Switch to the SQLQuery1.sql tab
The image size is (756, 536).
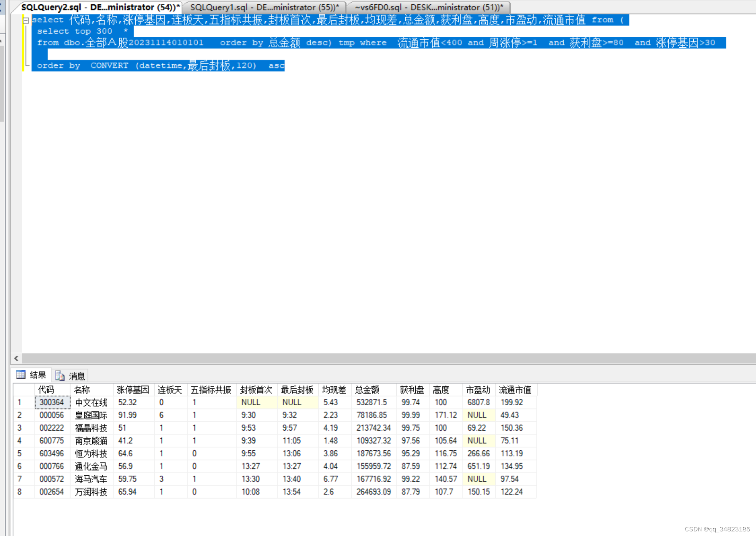click(264, 7)
